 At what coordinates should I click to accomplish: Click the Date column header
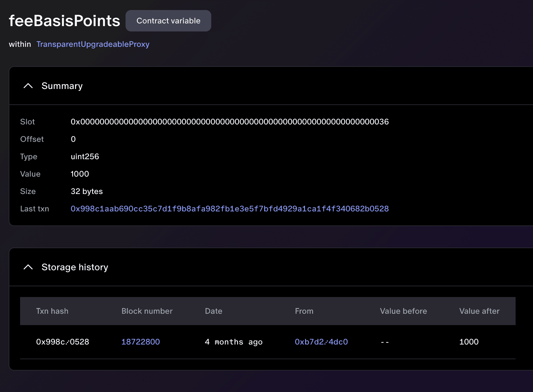(x=213, y=311)
